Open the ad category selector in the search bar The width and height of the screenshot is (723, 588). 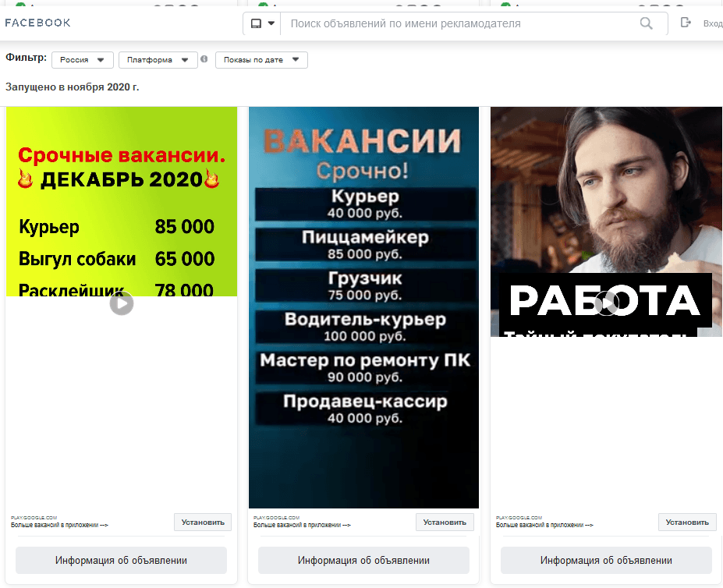pyautogui.click(x=262, y=23)
